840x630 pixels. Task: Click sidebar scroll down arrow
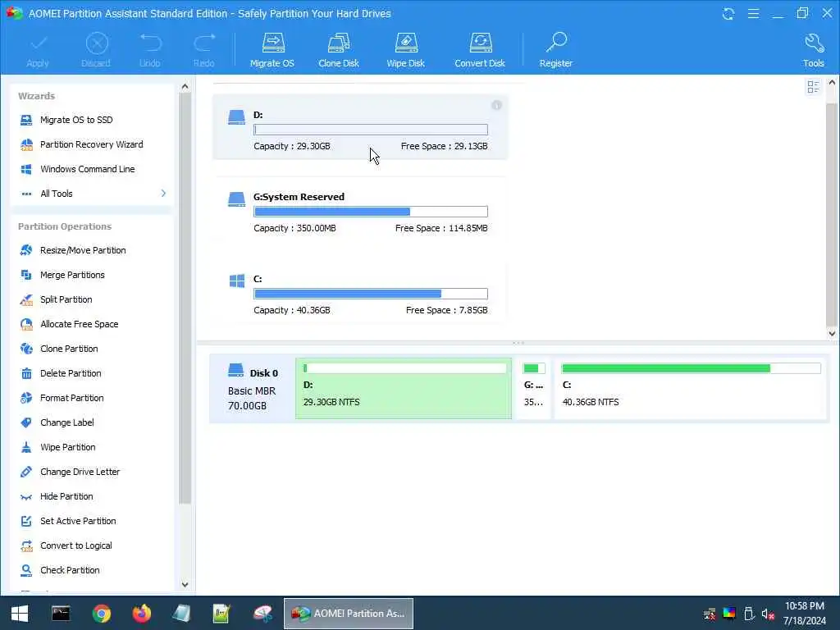click(x=185, y=584)
